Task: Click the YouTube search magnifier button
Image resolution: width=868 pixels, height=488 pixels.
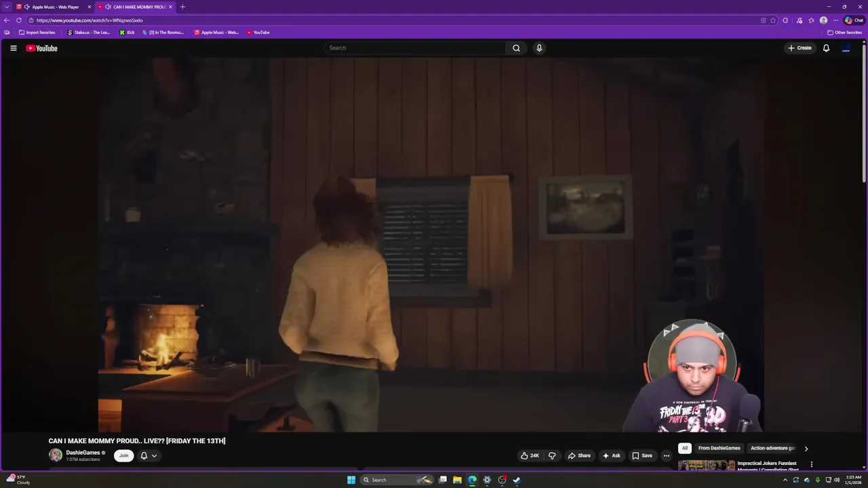Action: [516, 48]
